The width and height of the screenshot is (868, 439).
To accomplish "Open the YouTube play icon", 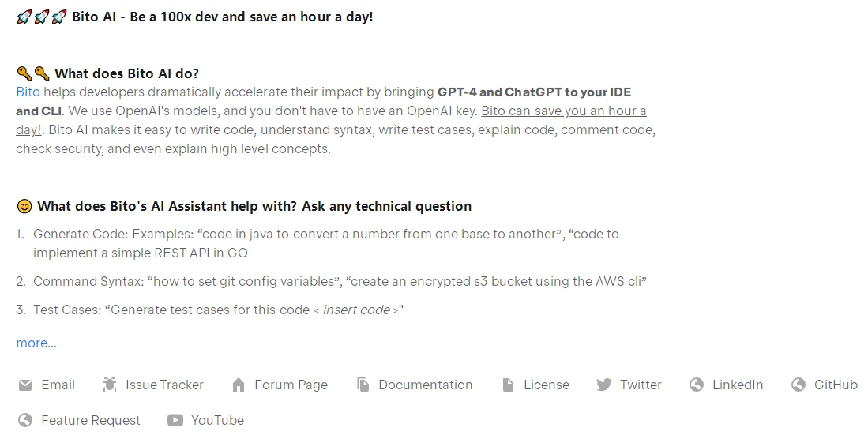I will click(175, 420).
